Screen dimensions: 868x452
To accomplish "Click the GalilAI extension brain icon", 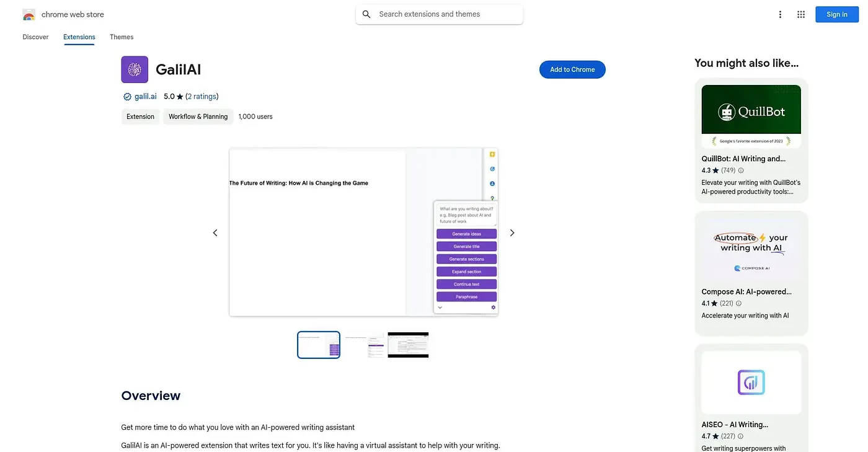I will (135, 69).
